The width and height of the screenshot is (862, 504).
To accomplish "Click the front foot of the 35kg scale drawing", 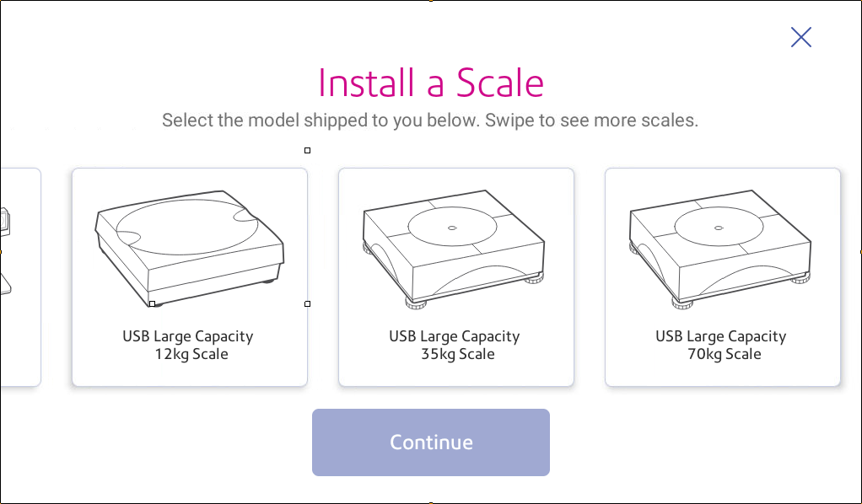I will (416, 303).
